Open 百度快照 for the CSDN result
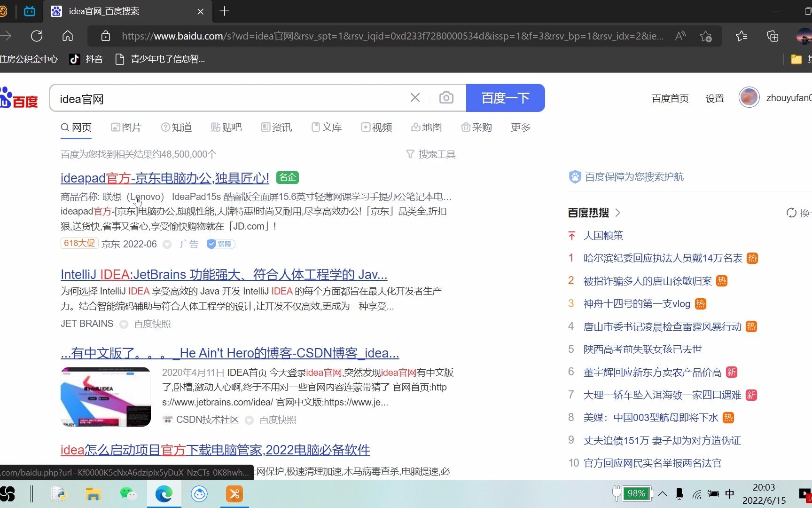Image resolution: width=812 pixels, height=508 pixels. (278, 420)
